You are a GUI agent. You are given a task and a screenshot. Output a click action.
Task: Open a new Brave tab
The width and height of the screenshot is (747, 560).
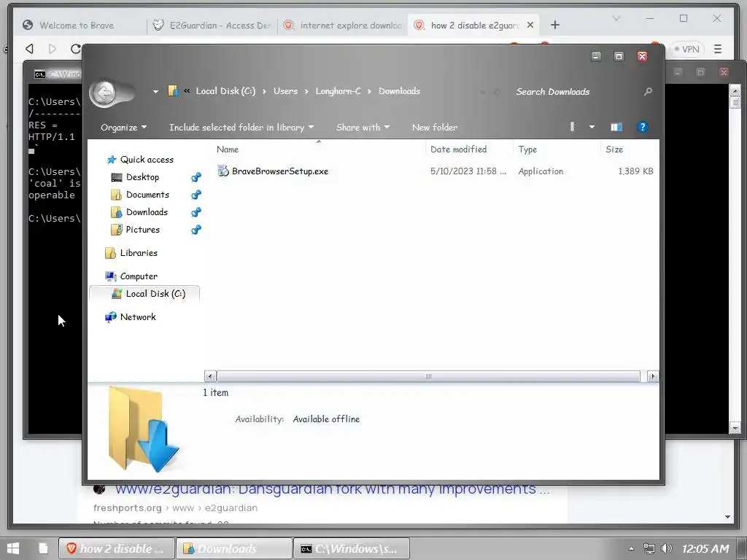[555, 25]
